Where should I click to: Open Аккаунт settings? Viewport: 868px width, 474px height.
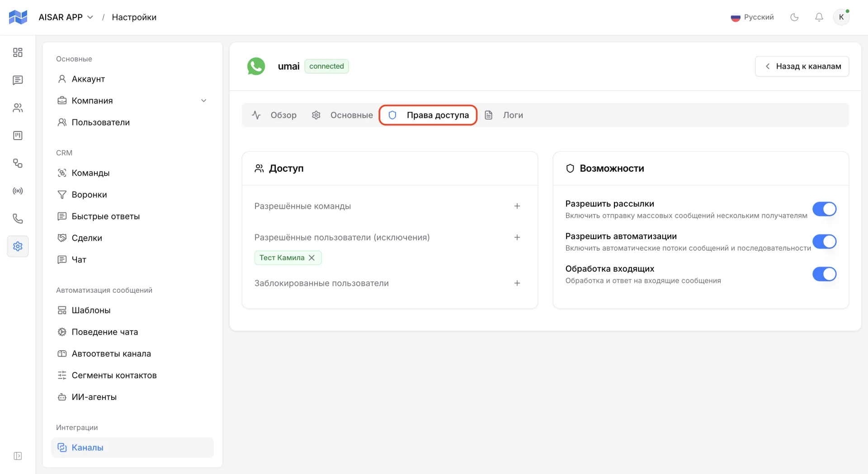tap(132, 79)
